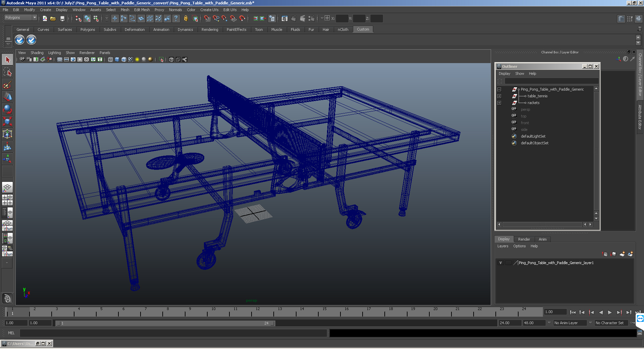This screenshot has height=349, width=644.
Task: Switch to single perspective view layout
Action: (x=7, y=187)
